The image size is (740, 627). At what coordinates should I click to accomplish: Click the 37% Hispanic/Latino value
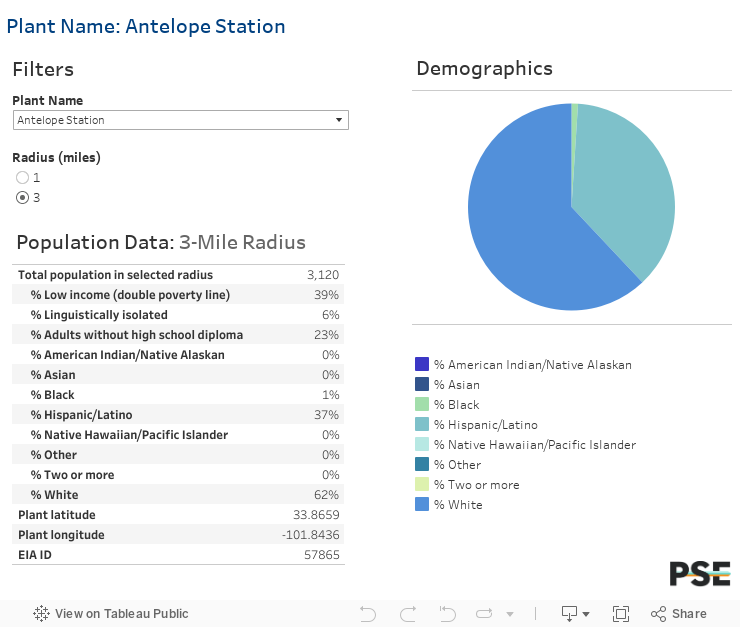(327, 415)
